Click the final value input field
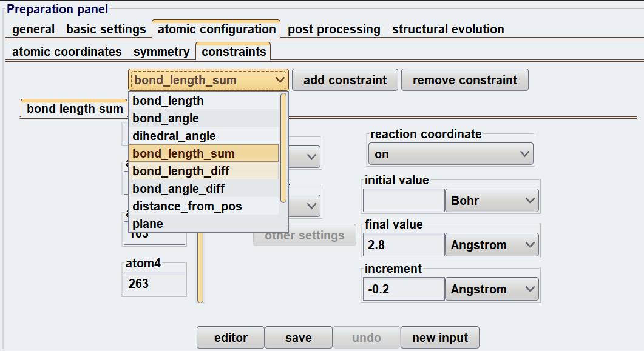Viewport: 644px width, 351px height. coord(404,245)
